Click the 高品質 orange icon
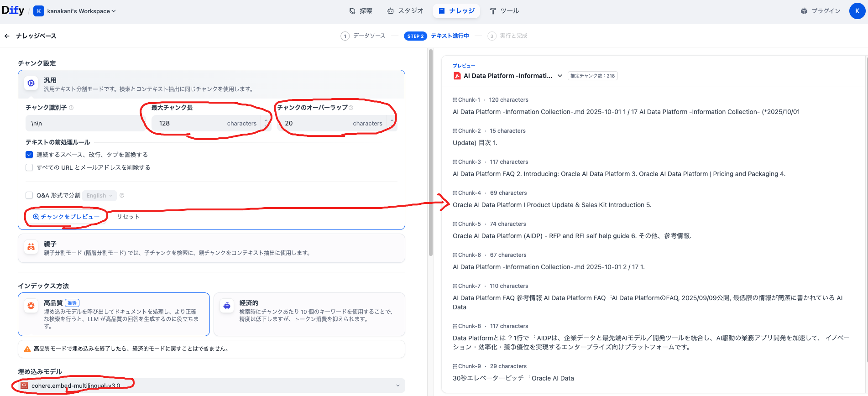The width and height of the screenshot is (868, 396). pyautogui.click(x=31, y=306)
